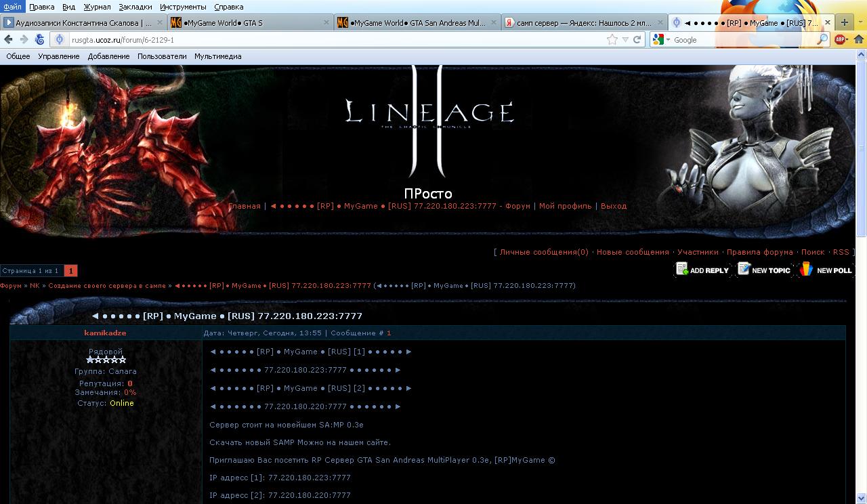Click the NK breadcrumb link
The width and height of the screenshot is (867, 504).
[35, 286]
